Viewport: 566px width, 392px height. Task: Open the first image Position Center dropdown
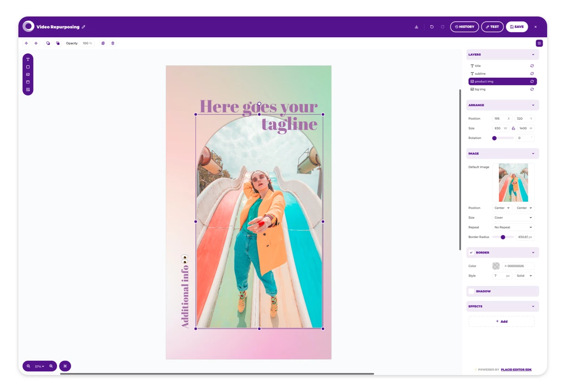tap(502, 208)
